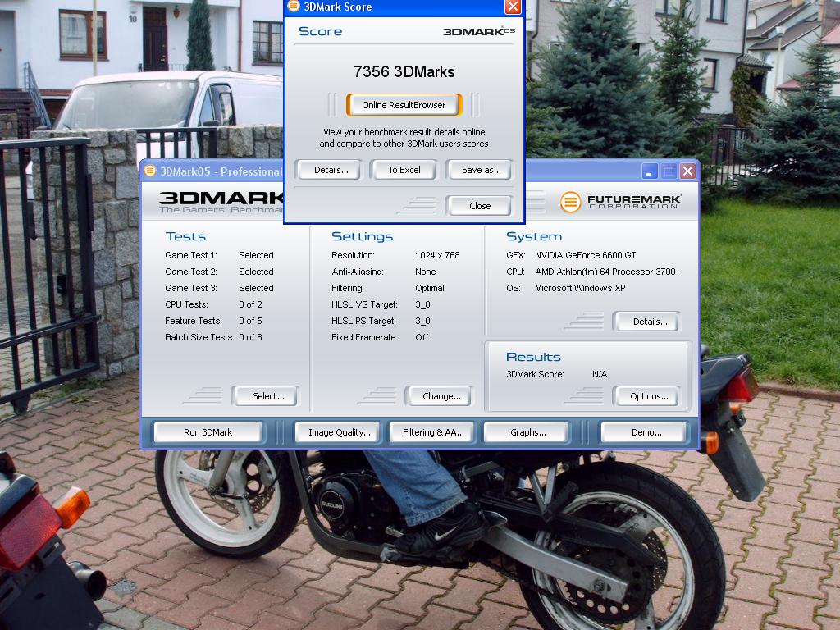Open Change under Settings
This screenshot has height=630, width=840.
(x=441, y=396)
